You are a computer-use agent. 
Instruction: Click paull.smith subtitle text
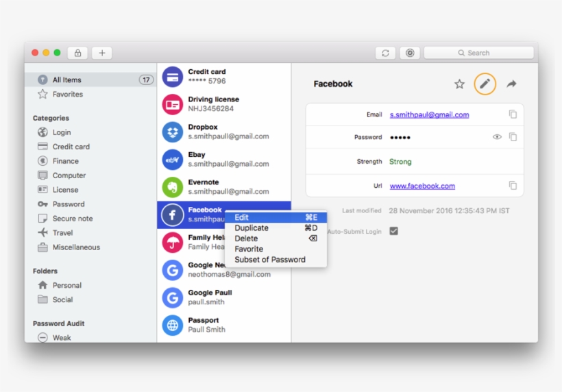pos(206,302)
